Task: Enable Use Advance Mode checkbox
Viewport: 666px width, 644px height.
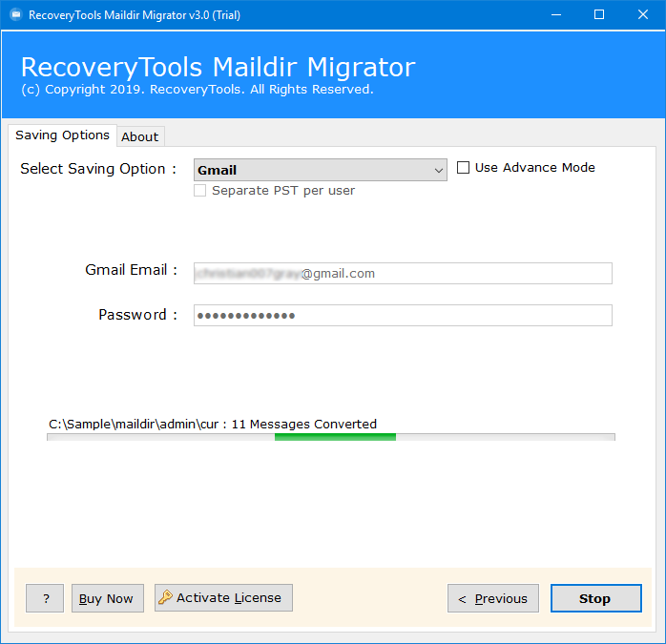Action: click(x=463, y=167)
